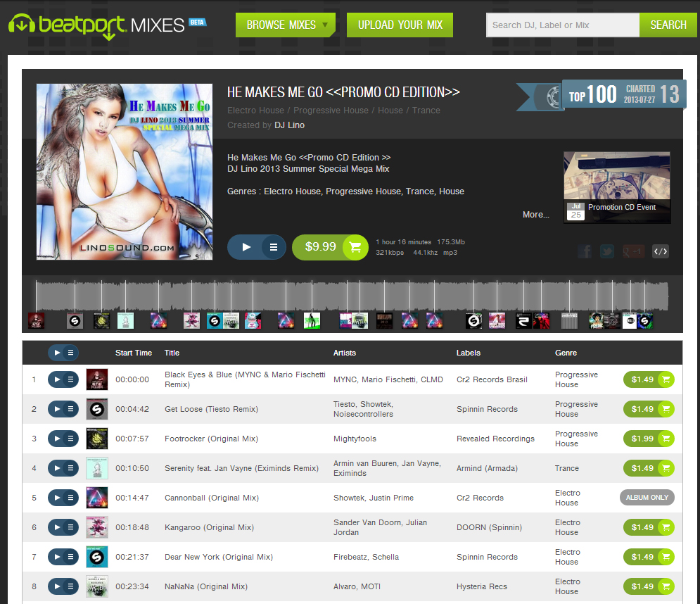Share the mix on Facebook
This screenshot has width=700, height=604.
585,251
